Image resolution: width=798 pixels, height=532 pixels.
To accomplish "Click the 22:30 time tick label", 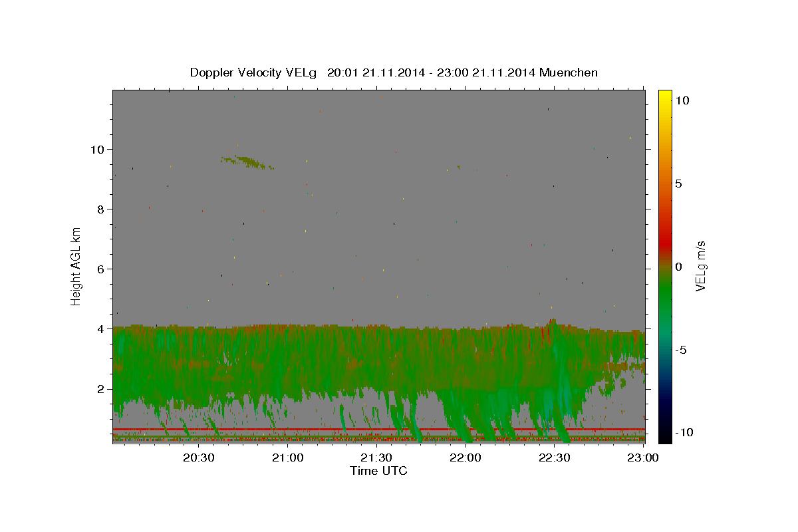I will point(554,458).
